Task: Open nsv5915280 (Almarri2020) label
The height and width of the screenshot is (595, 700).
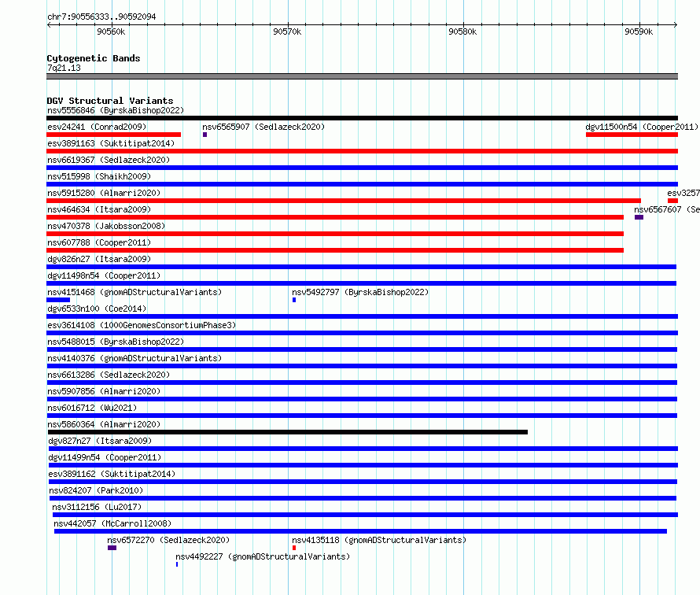Action: pyautogui.click(x=104, y=193)
